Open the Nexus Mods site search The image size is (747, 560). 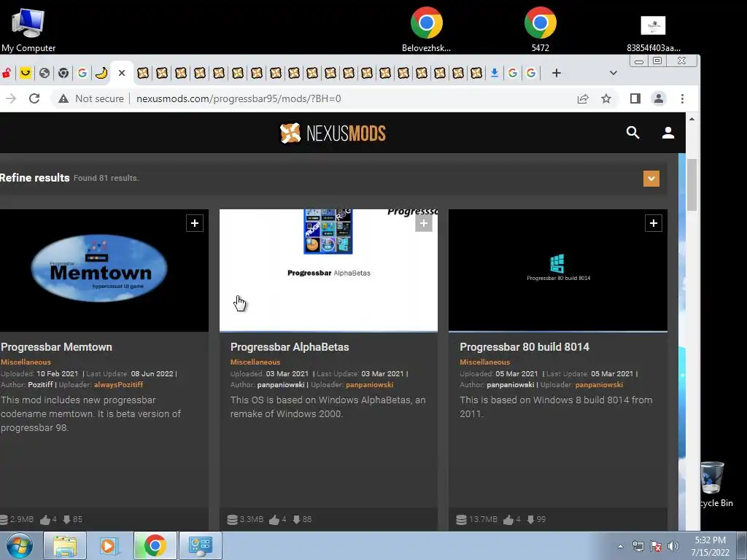point(632,133)
